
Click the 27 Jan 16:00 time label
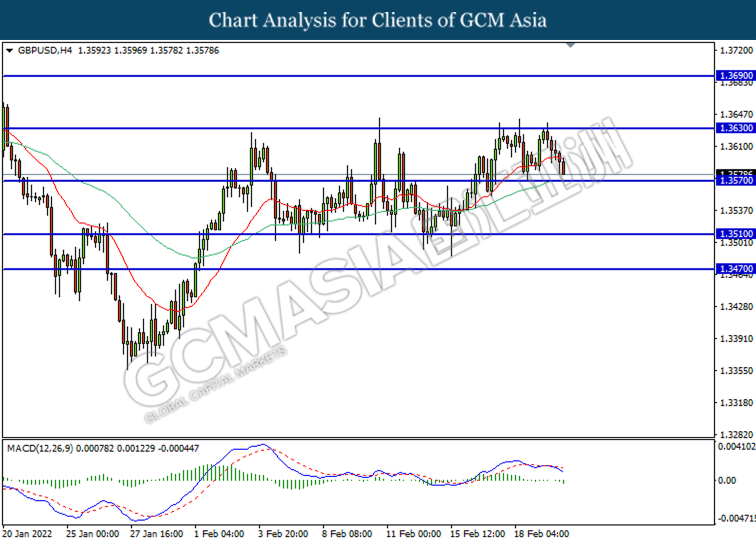[x=156, y=533]
